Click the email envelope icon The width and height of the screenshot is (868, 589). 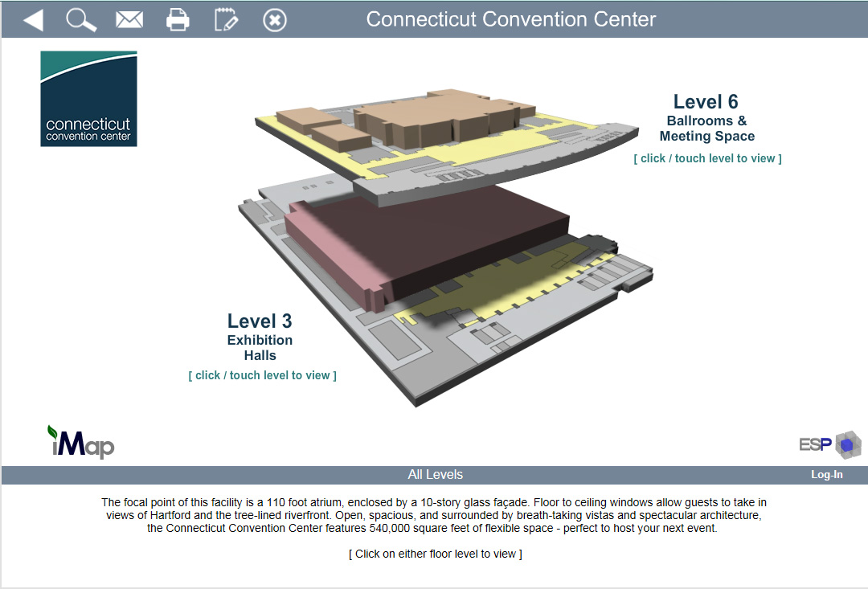[129, 20]
